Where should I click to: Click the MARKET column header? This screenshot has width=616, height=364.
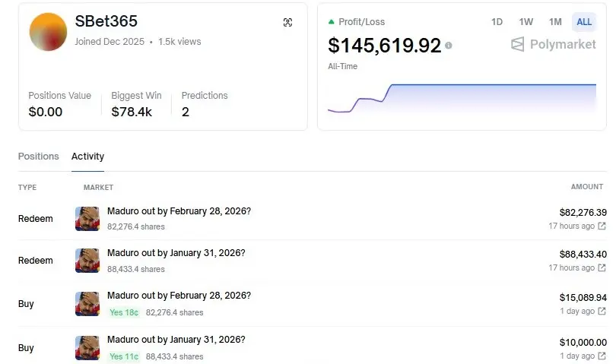click(x=98, y=187)
